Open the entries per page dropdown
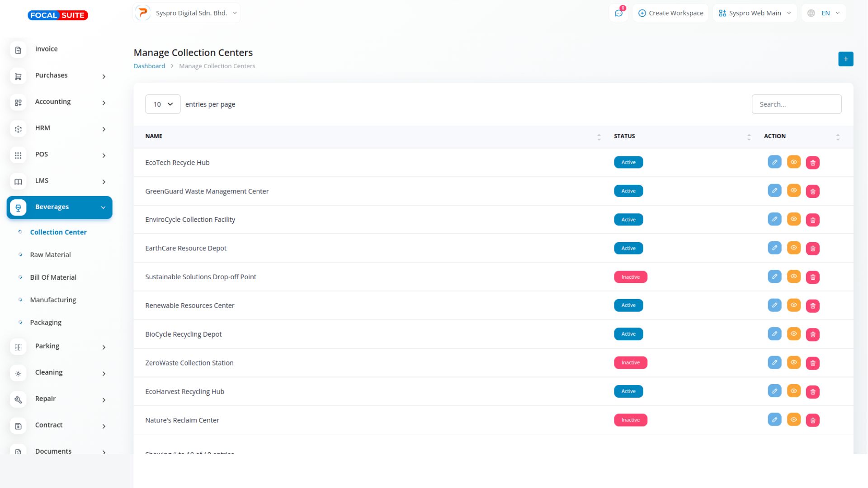The width and height of the screenshot is (868, 488). [x=163, y=104]
